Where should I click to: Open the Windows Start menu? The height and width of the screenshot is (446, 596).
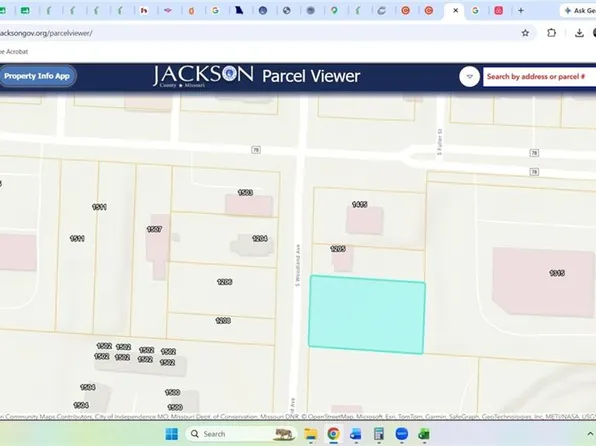(171, 434)
